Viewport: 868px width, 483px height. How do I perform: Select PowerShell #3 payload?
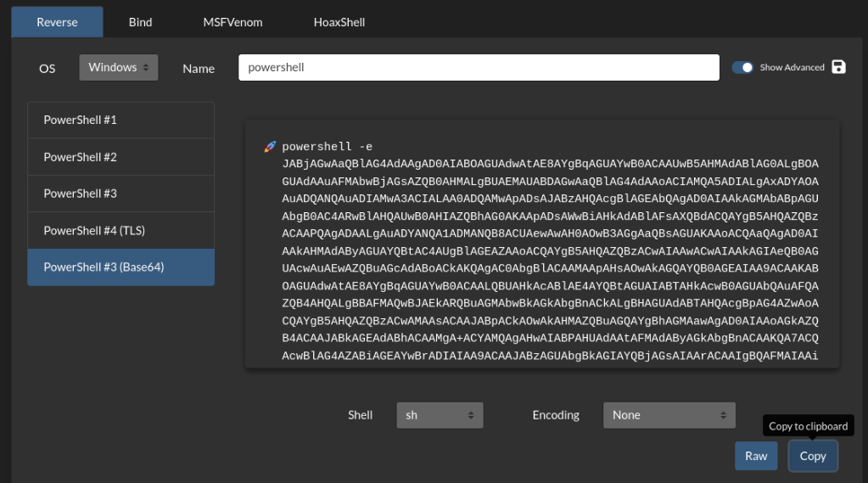(x=120, y=194)
